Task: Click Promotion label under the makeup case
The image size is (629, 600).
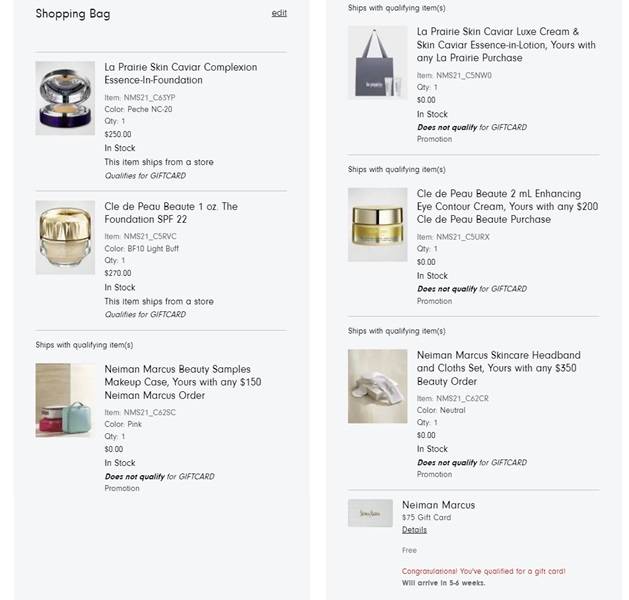Action: click(x=122, y=489)
